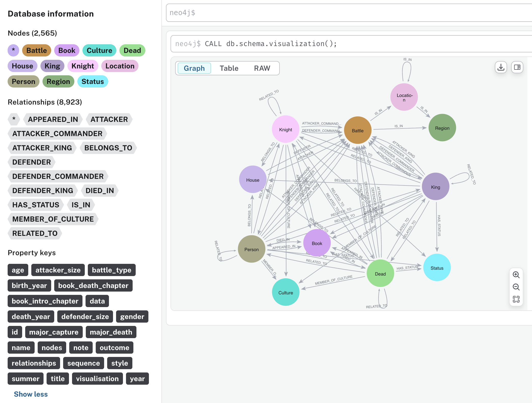Zoom in on the graph visualization
532x403 pixels.
[516, 275]
